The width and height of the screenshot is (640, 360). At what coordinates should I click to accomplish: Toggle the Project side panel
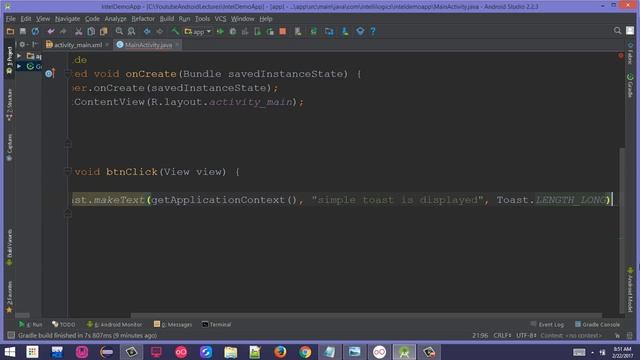click(x=9, y=60)
